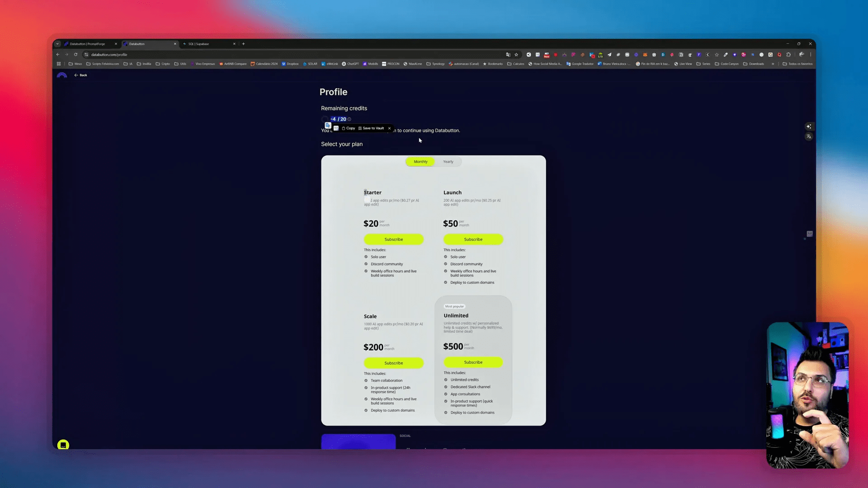The image size is (868, 488).
Task: Subscribe to the Scale $200 plan
Action: coord(394,363)
